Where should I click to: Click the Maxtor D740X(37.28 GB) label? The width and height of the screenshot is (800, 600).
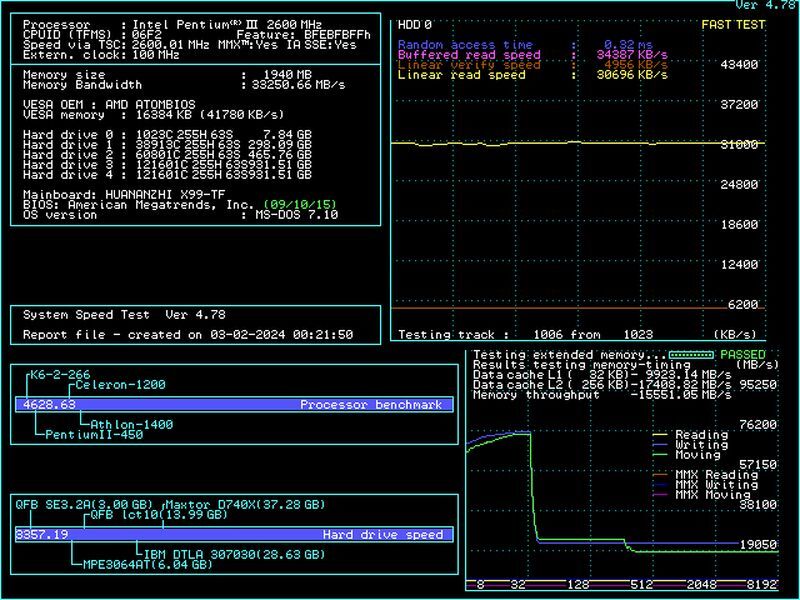click(x=245, y=505)
